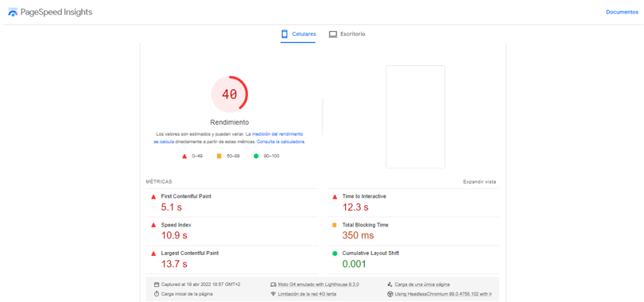Click the stopwatch icon beside Carga inicial
Image resolution: width=644 pixels, height=302 pixels.
click(157, 294)
